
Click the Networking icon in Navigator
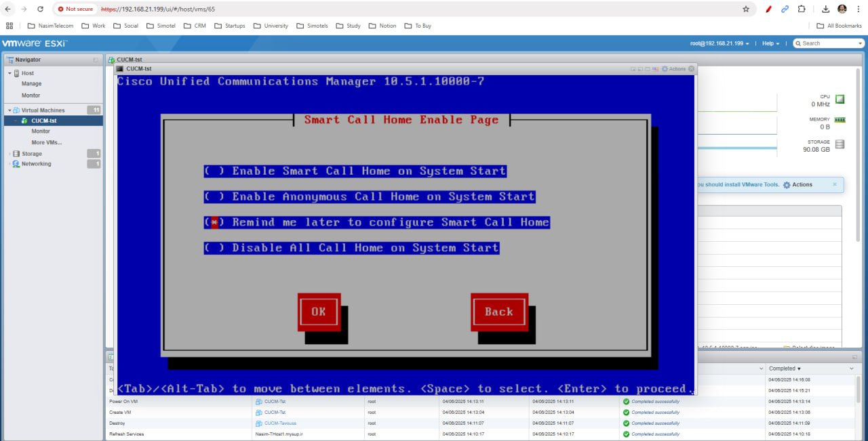click(x=16, y=164)
